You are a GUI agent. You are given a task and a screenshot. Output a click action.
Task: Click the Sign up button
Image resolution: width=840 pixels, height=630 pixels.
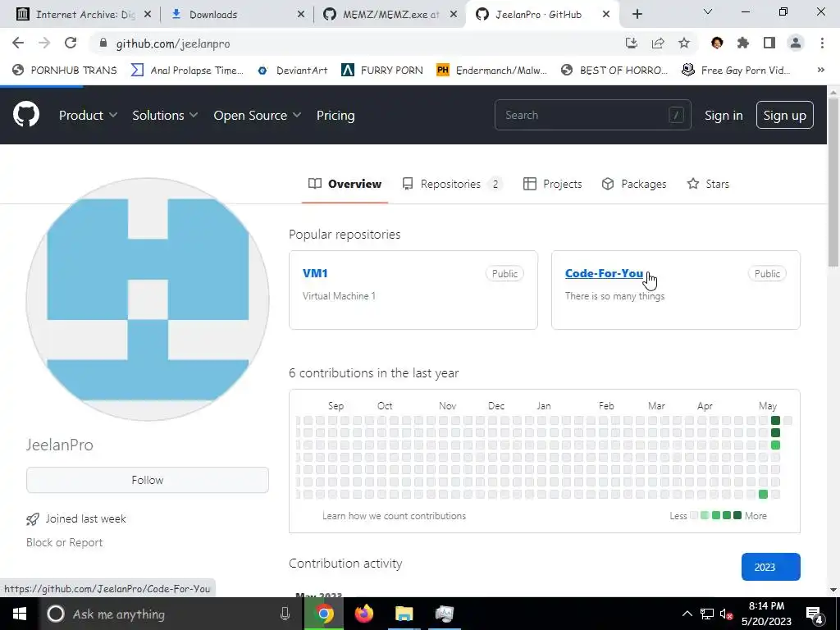[x=784, y=115]
